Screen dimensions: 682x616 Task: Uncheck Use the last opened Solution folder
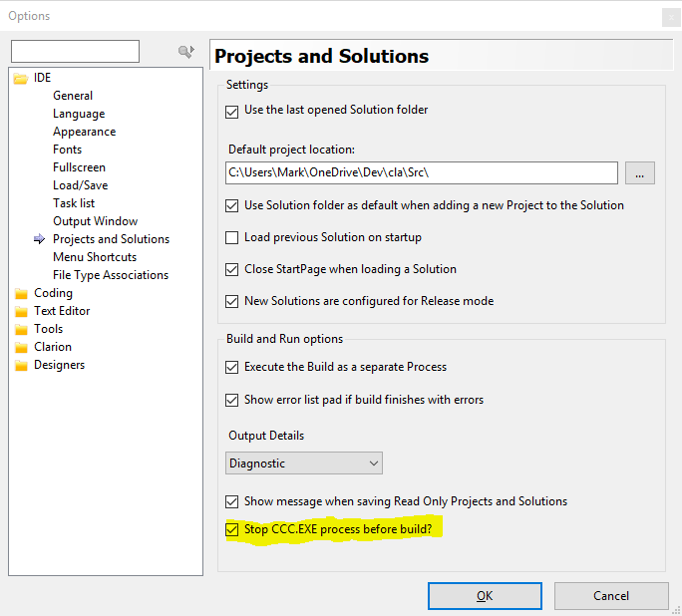point(232,110)
